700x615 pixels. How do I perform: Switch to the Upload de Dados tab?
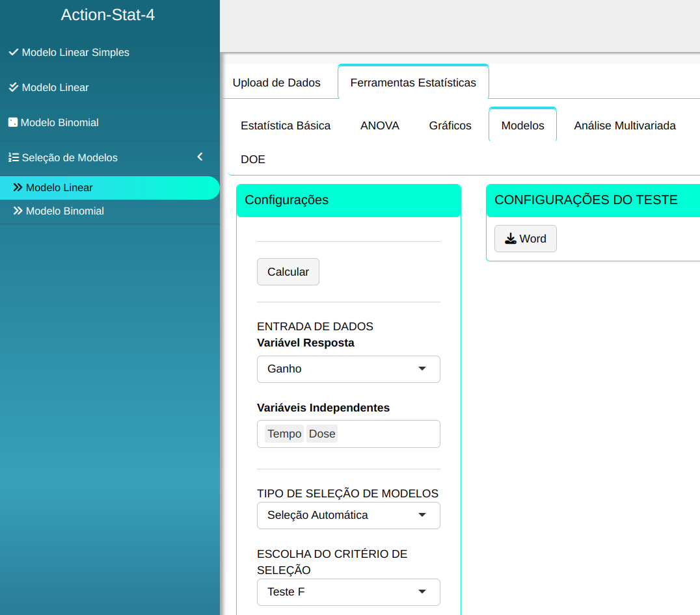(x=276, y=83)
